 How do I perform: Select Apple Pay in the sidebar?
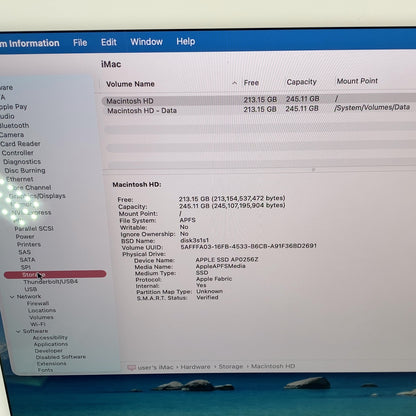pos(14,107)
